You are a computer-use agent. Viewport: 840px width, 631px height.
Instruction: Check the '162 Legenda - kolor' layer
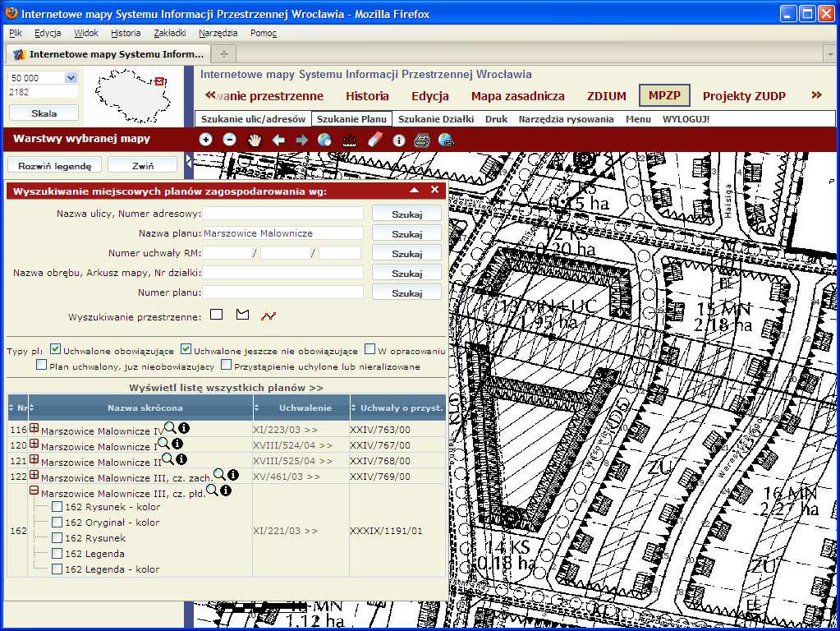57,569
